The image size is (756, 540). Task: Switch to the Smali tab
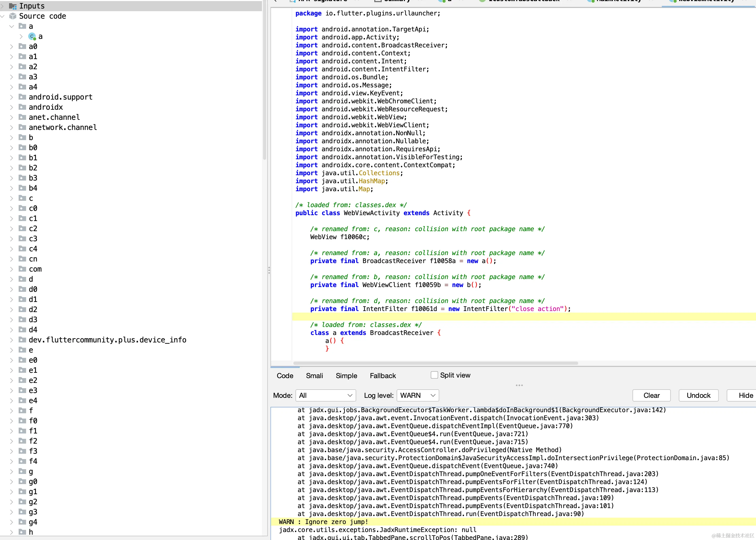click(314, 376)
